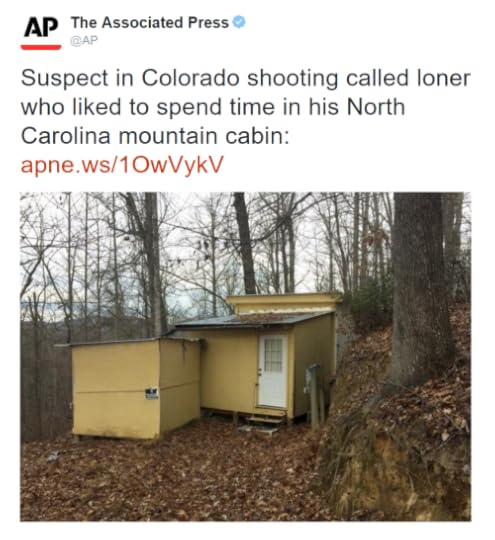Click the small yellow shed in photo
The image size is (495, 540).
(135, 387)
